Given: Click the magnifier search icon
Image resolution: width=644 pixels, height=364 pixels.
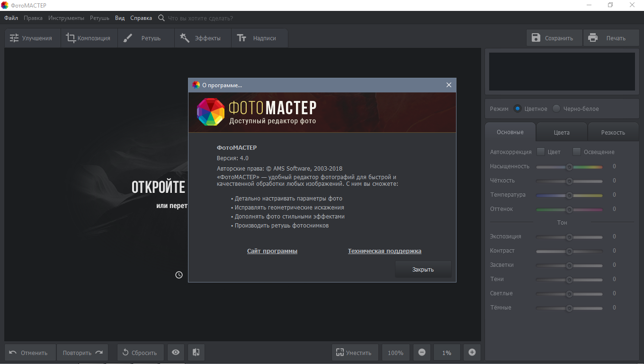Looking at the screenshot, I should point(161,18).
